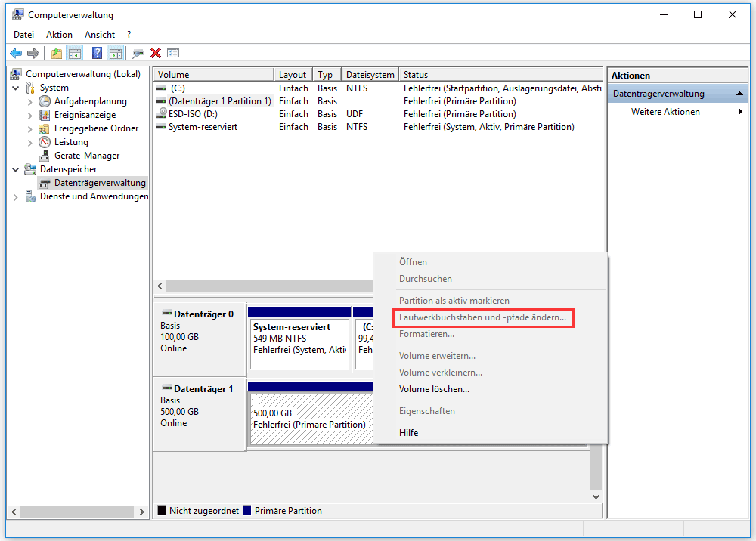This screenshot has width=756, height=541.
Task: Toggle the show/hide console tree icon
Action: point(74,53)
